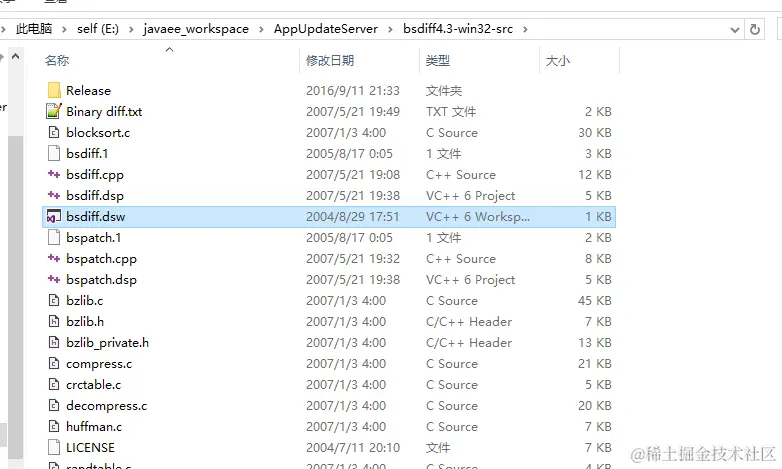Open the Release folder icon
Image resolution: width=782 pixels, height=469 pixels.
tap(54, 90)
